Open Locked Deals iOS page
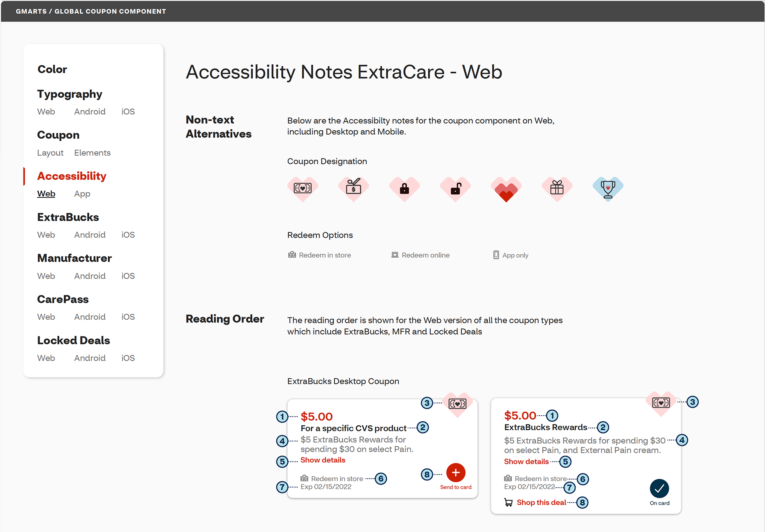Screen dimensions: 765x532 pyautogui.click(x=128, y=358)
